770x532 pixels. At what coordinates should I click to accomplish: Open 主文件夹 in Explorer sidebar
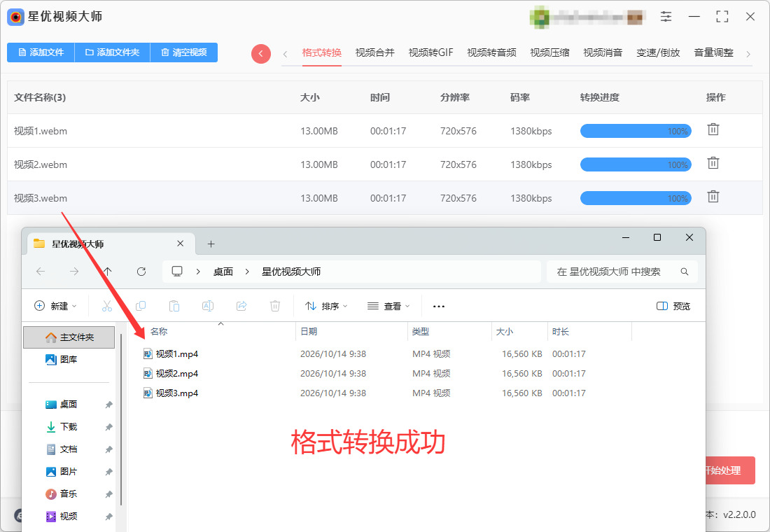[69, 337]
